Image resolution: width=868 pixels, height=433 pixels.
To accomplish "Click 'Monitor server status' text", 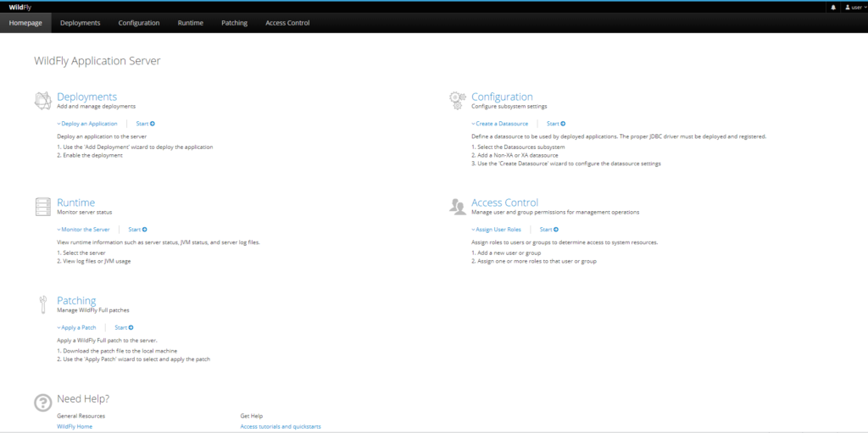I will (85, 212).
